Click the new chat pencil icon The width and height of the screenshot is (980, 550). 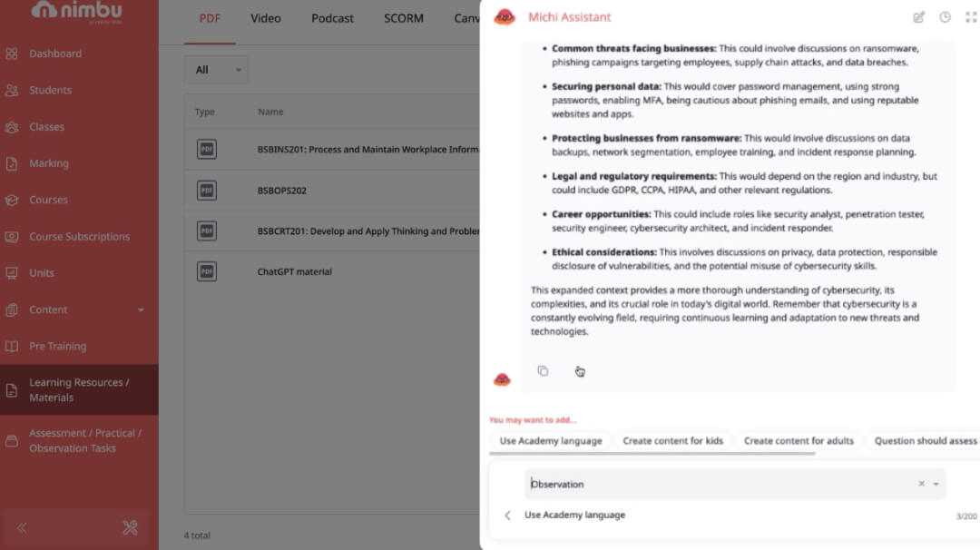tap(918, 16)
